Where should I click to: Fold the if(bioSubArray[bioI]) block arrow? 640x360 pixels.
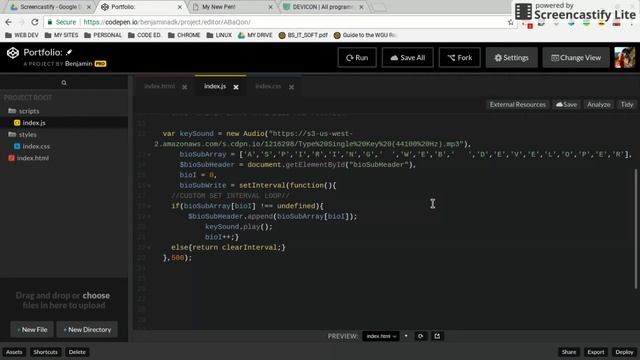(x=149, y=206)
